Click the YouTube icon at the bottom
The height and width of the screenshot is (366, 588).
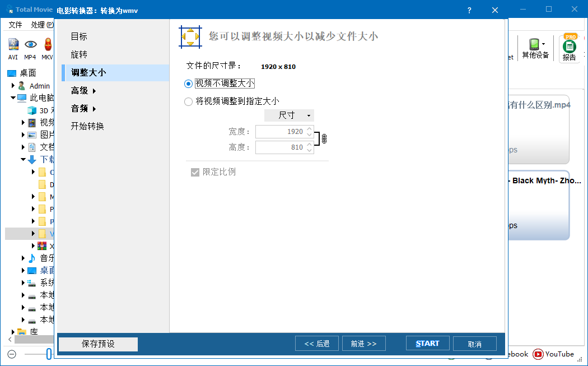point(538,354)
